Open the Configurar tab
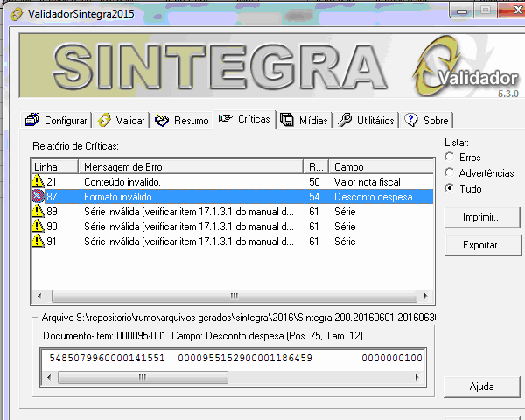The height and width of the screenshot is (420, 525). 57,120
